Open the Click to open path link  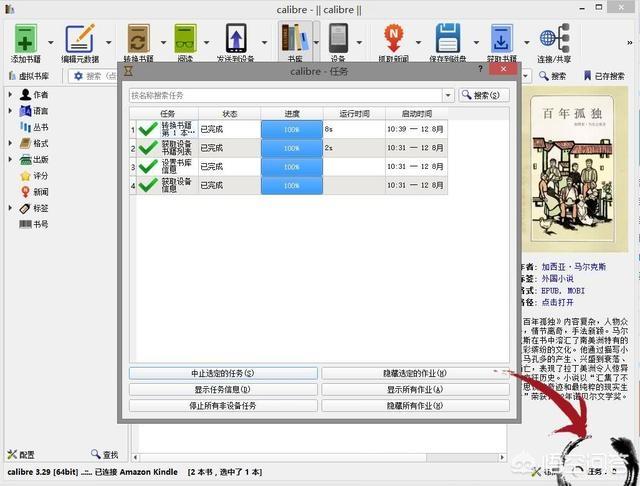[558, 302]
